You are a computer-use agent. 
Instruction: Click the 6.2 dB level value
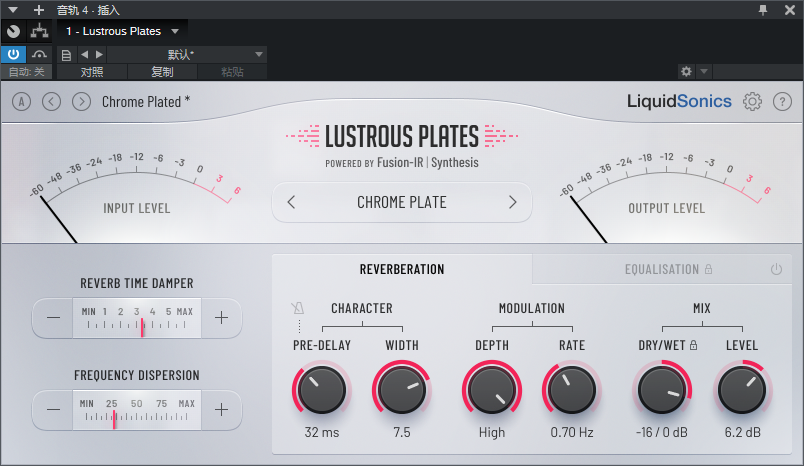742,432
